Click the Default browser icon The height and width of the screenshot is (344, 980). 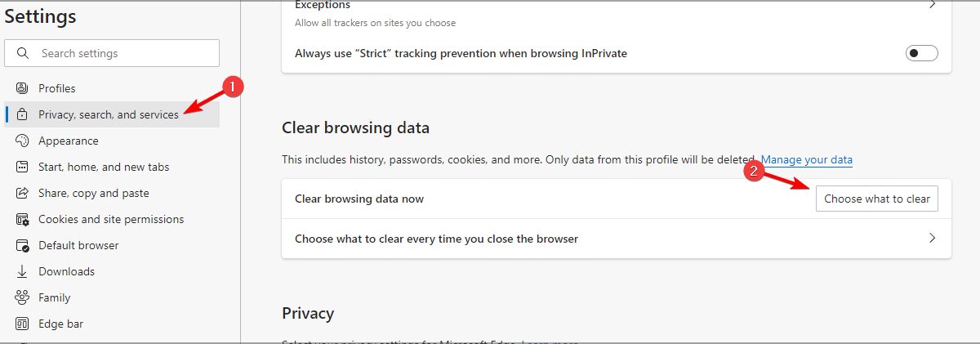tap(23, 245)
